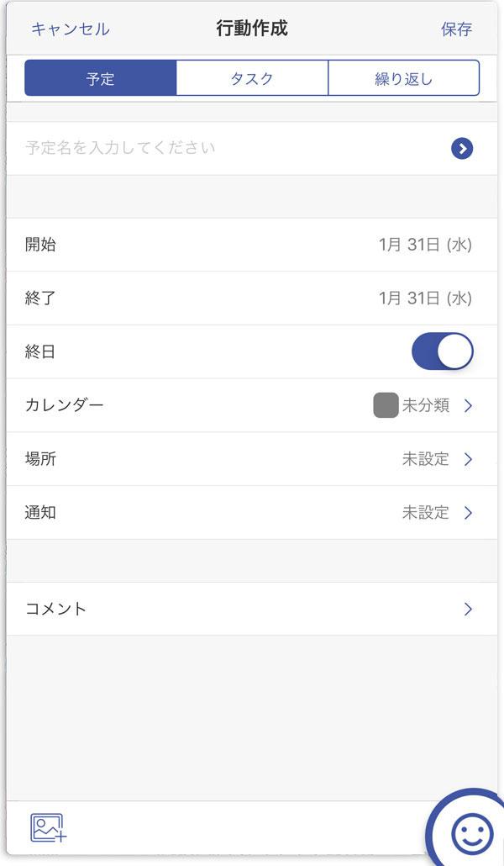This screenshot has width=504, height=866.
Task: Click the gray 未分類 color swatch
Action: point(386,405)
